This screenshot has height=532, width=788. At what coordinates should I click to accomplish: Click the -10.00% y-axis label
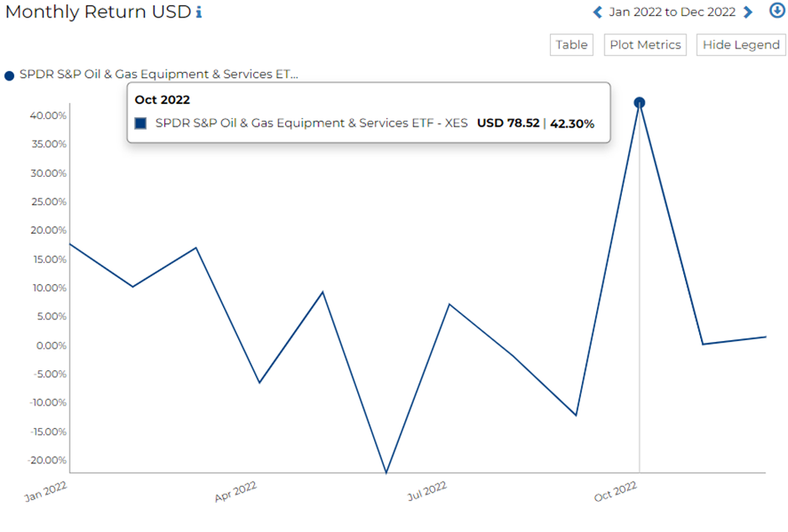[48, 402]
